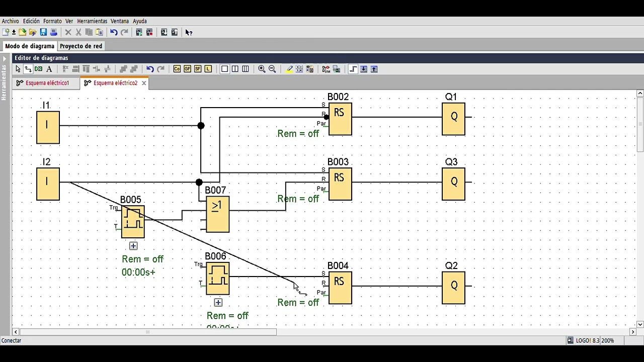The width and height of the screenshot is (644, 362).
Task: Select the Modo de diagrama tab
Action: pyautogui.click(x=30, y=46)
